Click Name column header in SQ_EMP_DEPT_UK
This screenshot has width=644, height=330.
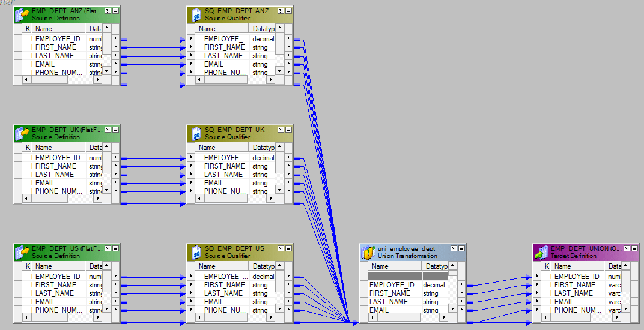[x=221, y=148]
